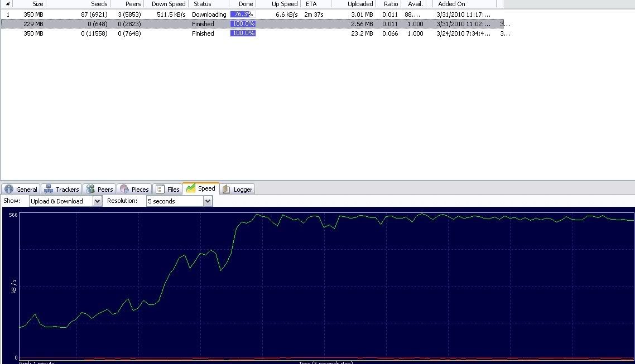This screenshot has width=635, height=364.
Task: Open the Pieces tab
Action: [134, 190]
